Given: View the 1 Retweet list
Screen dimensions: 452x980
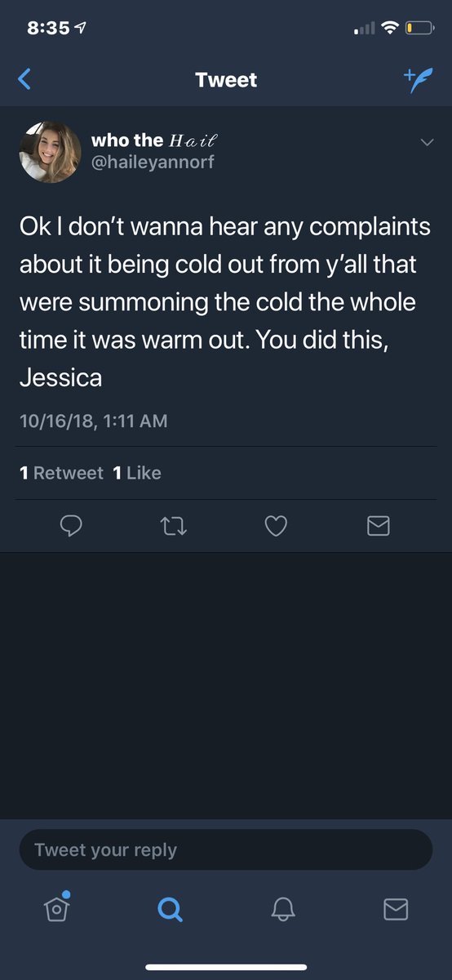Looking at the screenshot, I should point(61,473).
